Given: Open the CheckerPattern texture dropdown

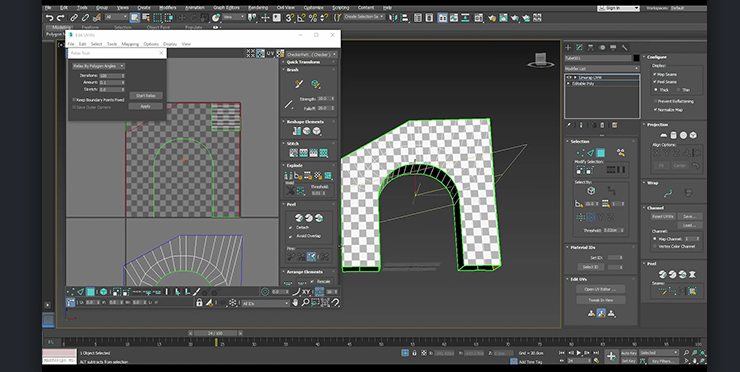Looking at the screenshot, I should (311, 54).
